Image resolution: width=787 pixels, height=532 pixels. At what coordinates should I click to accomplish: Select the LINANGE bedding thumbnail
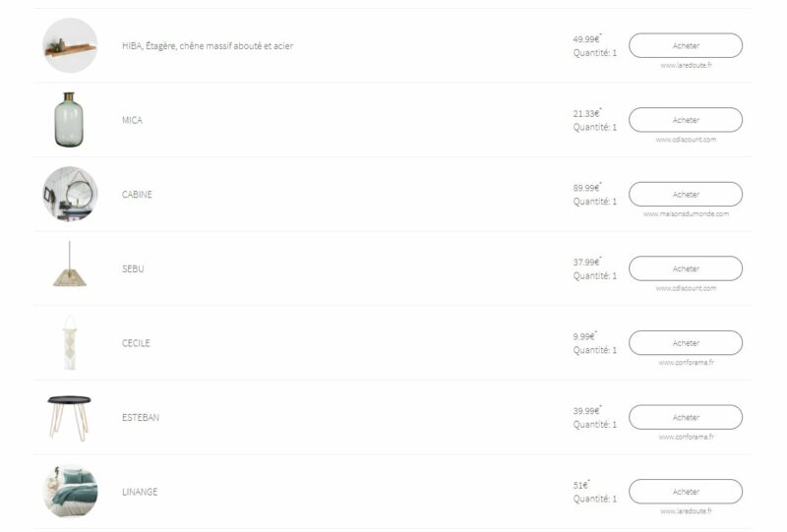(x=70, y=491)
